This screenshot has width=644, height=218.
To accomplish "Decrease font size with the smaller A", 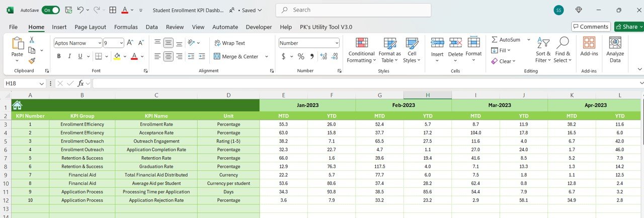I will click(x=141, y=43).
